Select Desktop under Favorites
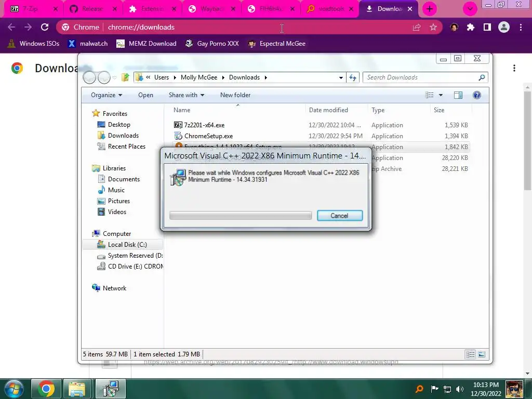Image resolution: width=532 pixels, height=399 pixels. point(113,125)
